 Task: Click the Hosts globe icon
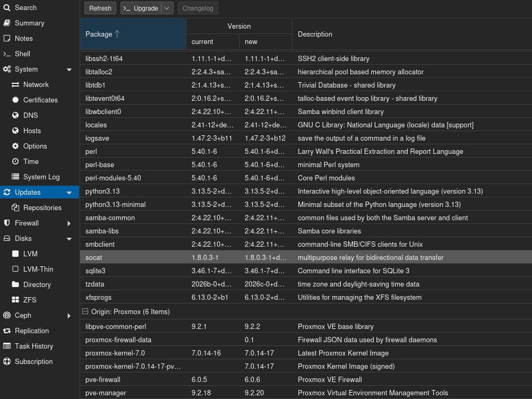15,131
